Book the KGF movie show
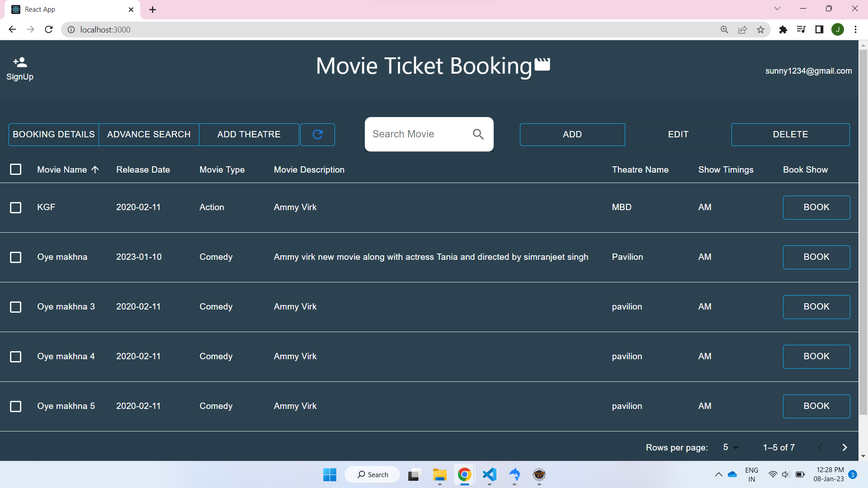This screenshot has height=488, width=868. click(816, 207)
